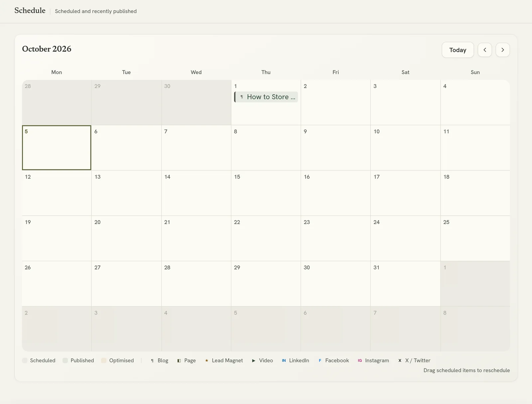The image size is (532, 404).
Task: Select the greyed-out November 6 cell
Action: 335,329
